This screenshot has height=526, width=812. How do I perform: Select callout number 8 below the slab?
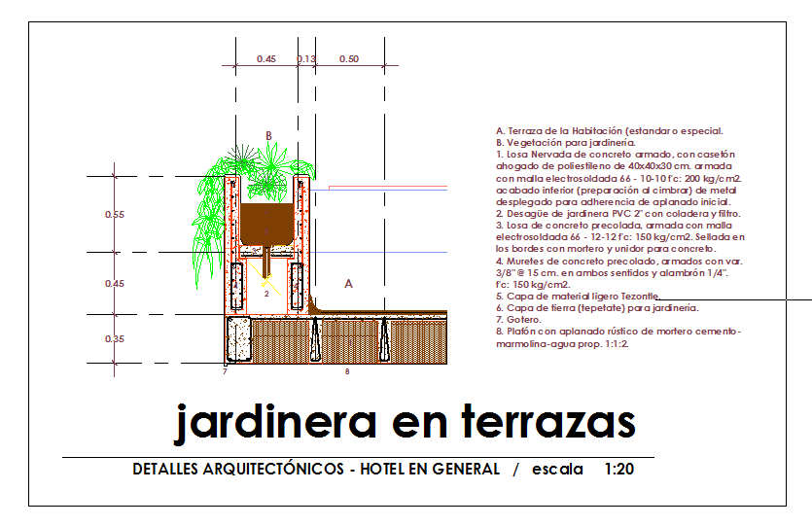[x=346, y=371]
